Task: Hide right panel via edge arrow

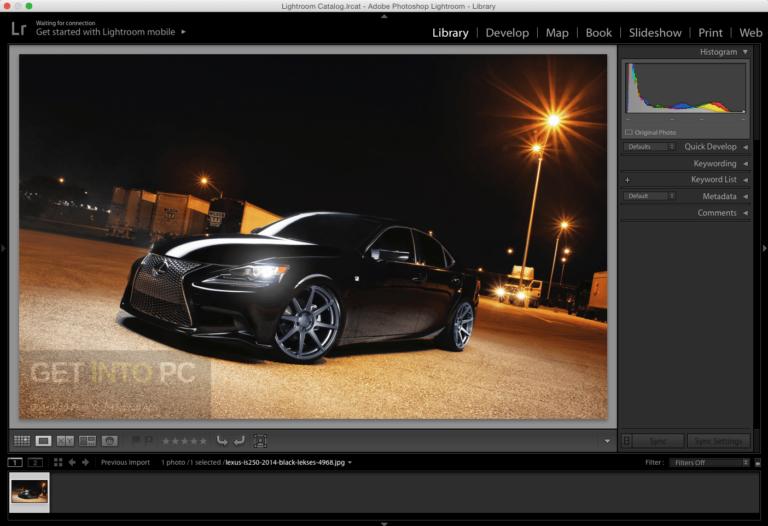Action: 764,249
